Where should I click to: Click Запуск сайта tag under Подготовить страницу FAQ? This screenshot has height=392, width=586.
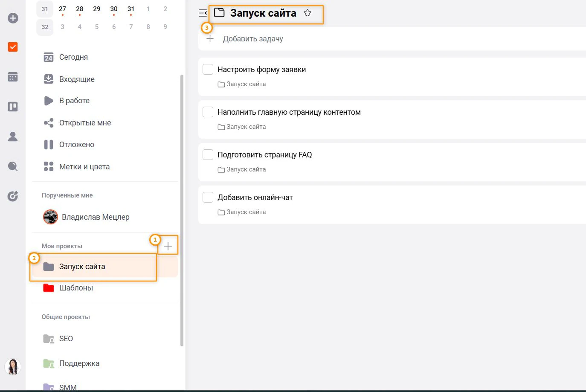tap(242, 169)
